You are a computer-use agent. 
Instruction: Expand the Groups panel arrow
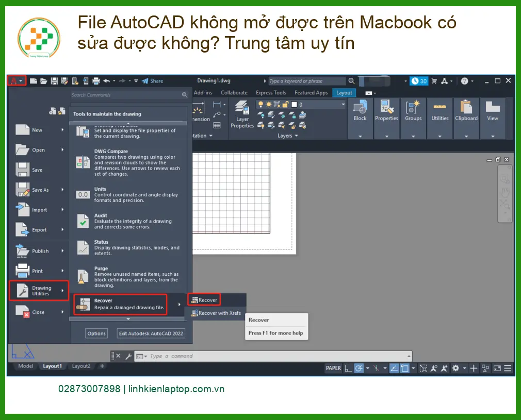(x=413, y=136)
